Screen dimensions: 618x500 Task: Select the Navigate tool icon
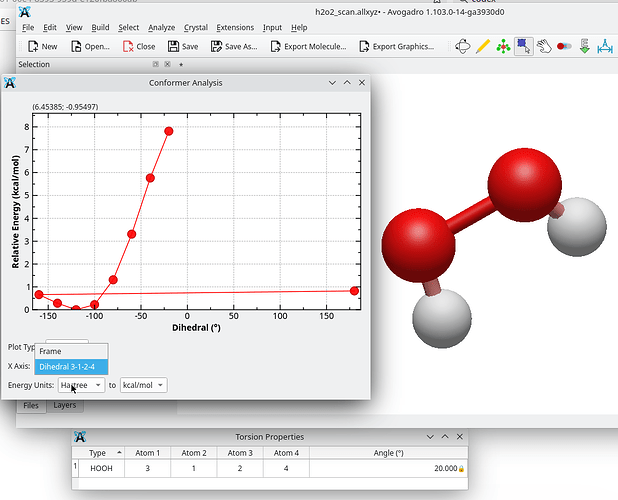462,46
